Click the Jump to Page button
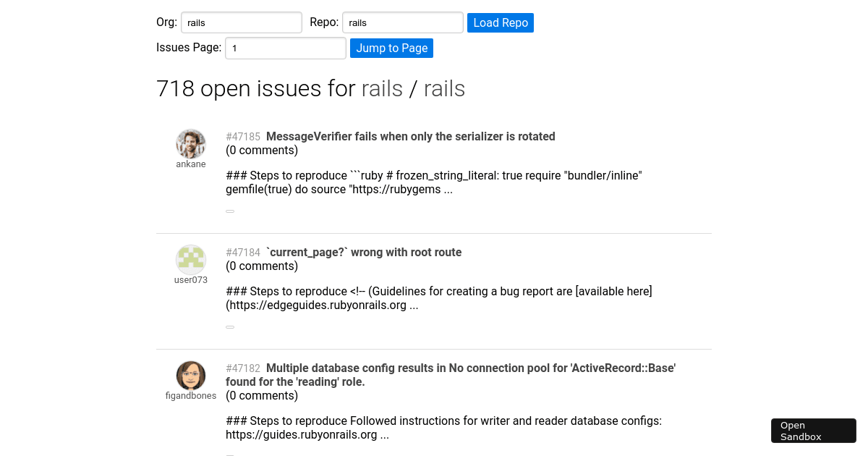 coord(391,48)
